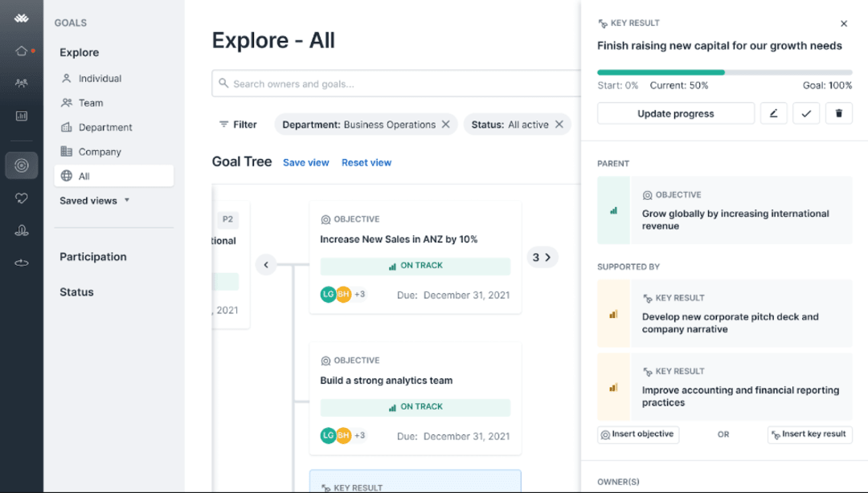Image resolution: width=868 pixels, height=493 pixels.
Task: Toggle the Filter control open
Action: click(x=237, y=124)
